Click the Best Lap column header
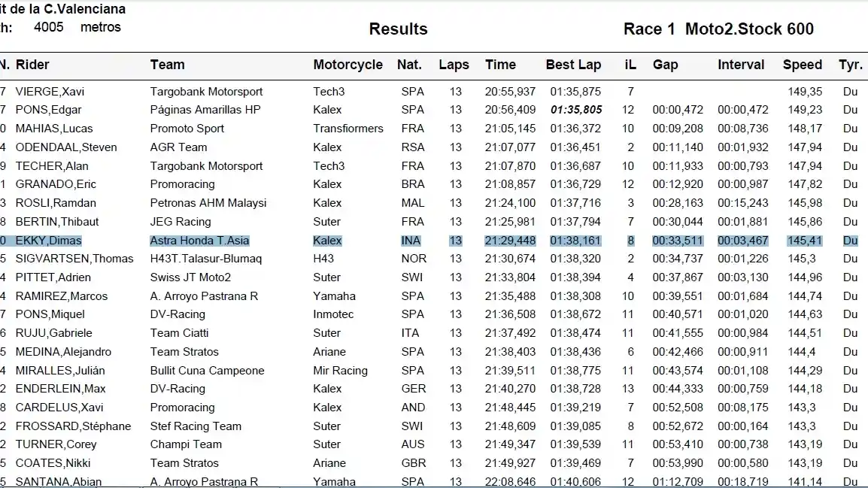The width and height of the screenshot is (868, 488). (x=573, y=65)
